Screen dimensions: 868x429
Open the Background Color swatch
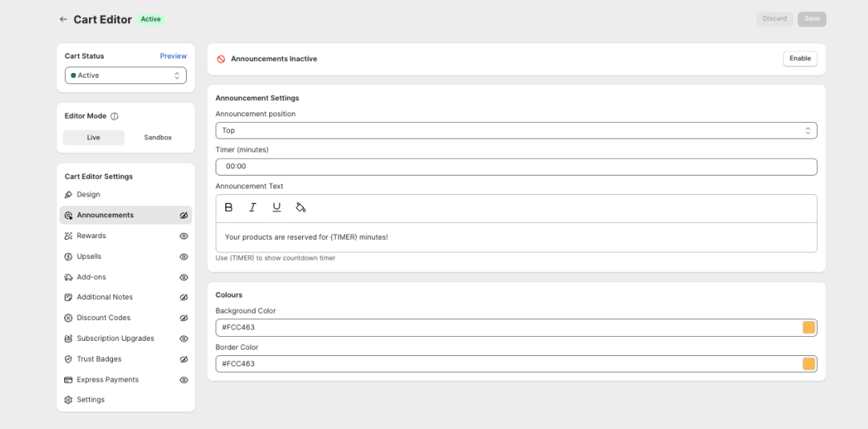809,328
